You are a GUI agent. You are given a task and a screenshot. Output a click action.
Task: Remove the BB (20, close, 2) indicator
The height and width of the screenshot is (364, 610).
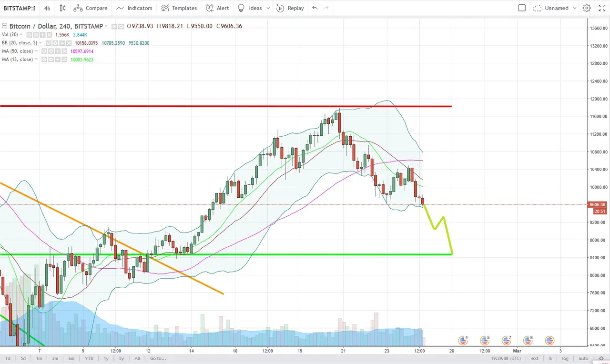click(x=69, y=43)
